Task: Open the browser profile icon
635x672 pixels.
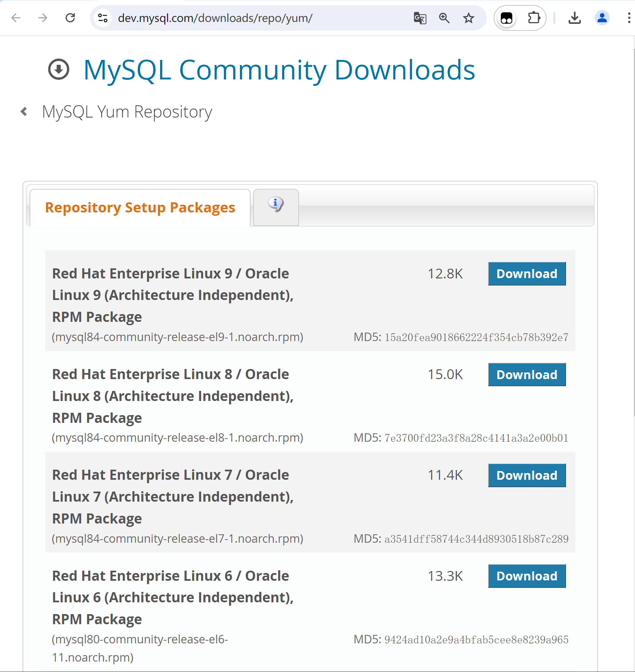Action: click(x=602, y=18)
